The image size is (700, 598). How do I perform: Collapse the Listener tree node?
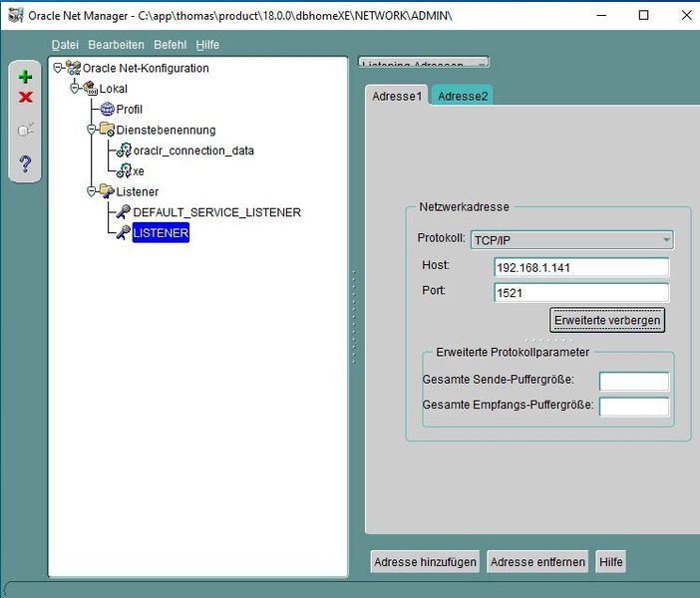(92, 191)
